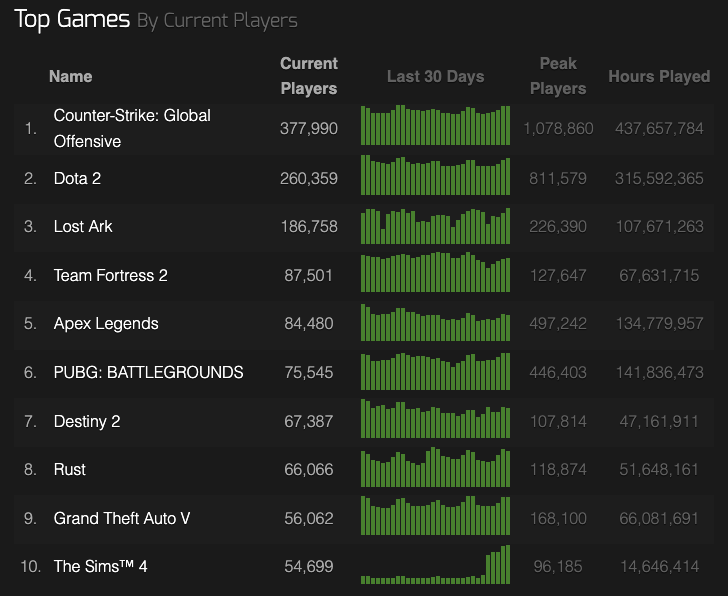Select current players value 377,990
Screen dimensions: 728x596
pos(309,128)
